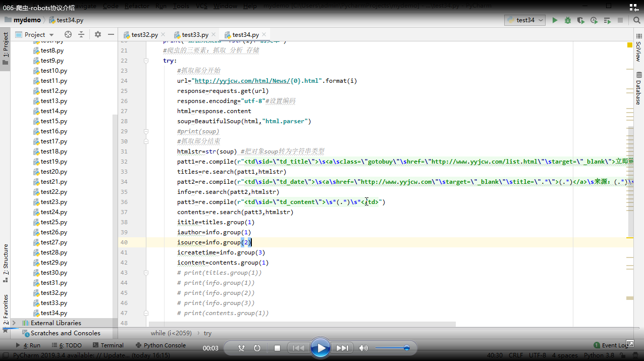Run test34 with coverage
Viewport: 644px width, 361px height.
coord(581,20)
